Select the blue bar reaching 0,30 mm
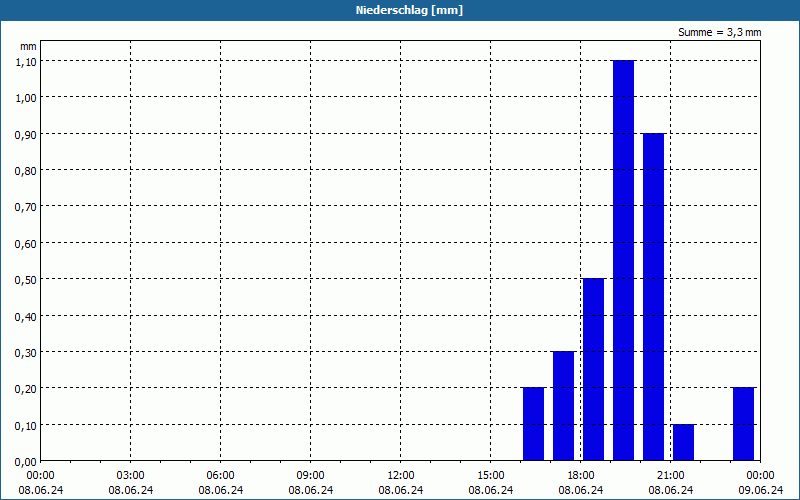Image resolution: width=800 pixels, height=500 pixels. pyautogui.click(x=563, y=406)
